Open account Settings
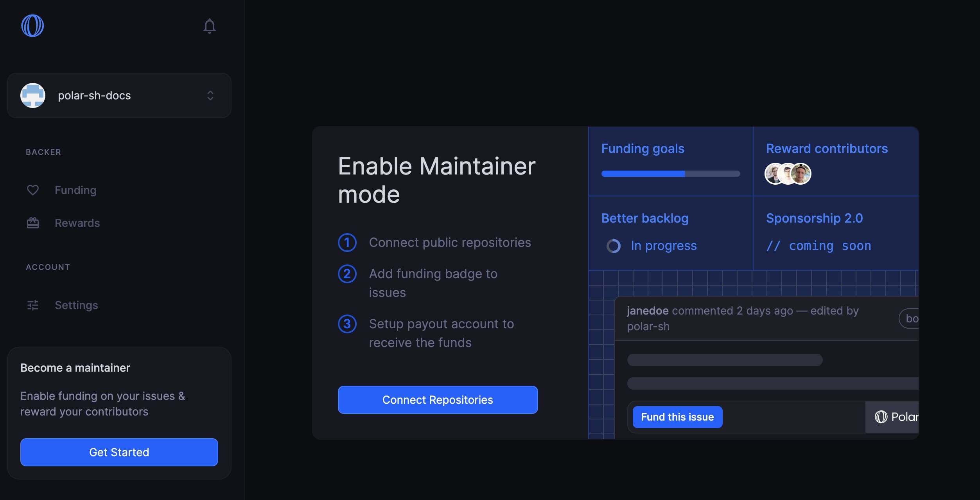This screenshot has width=980, height=500. click(76, 305)
